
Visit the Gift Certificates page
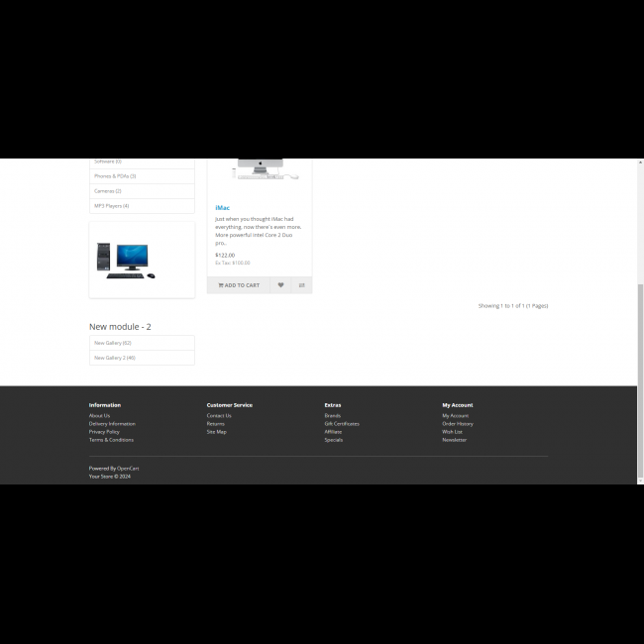342,424
